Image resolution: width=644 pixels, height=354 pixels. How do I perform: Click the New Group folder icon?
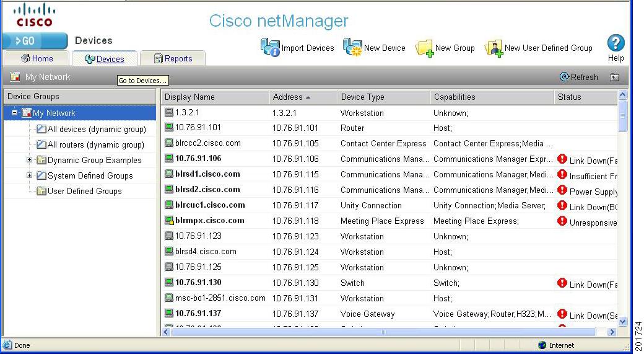[x=425, y=48]
